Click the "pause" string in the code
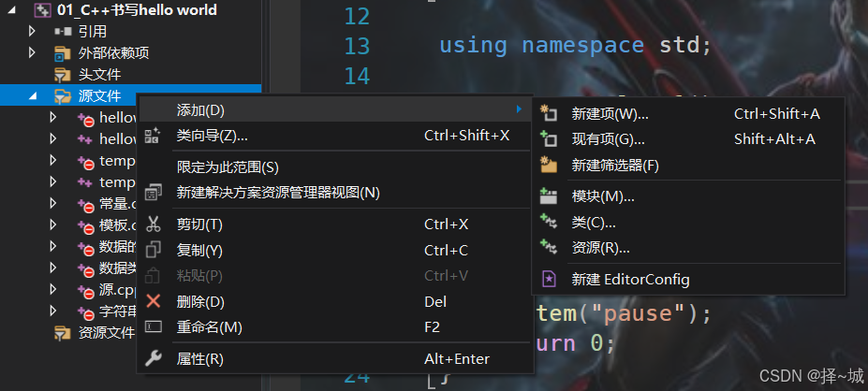Screen dimensions: 868x391 point(639,313)
